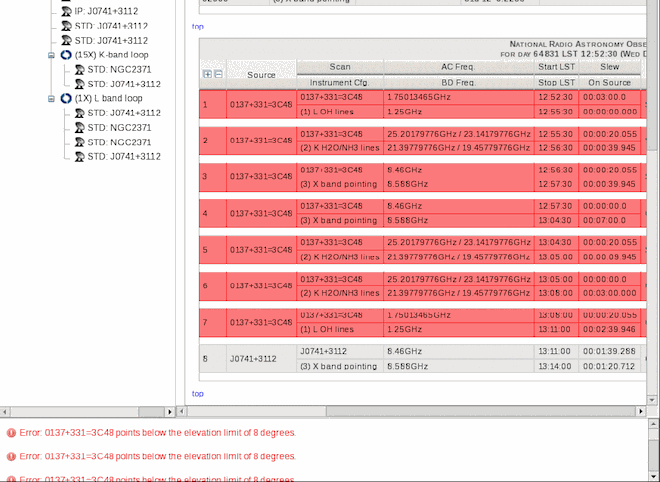Click the IP: J0741+3112 antenna icon

point(66,11)
